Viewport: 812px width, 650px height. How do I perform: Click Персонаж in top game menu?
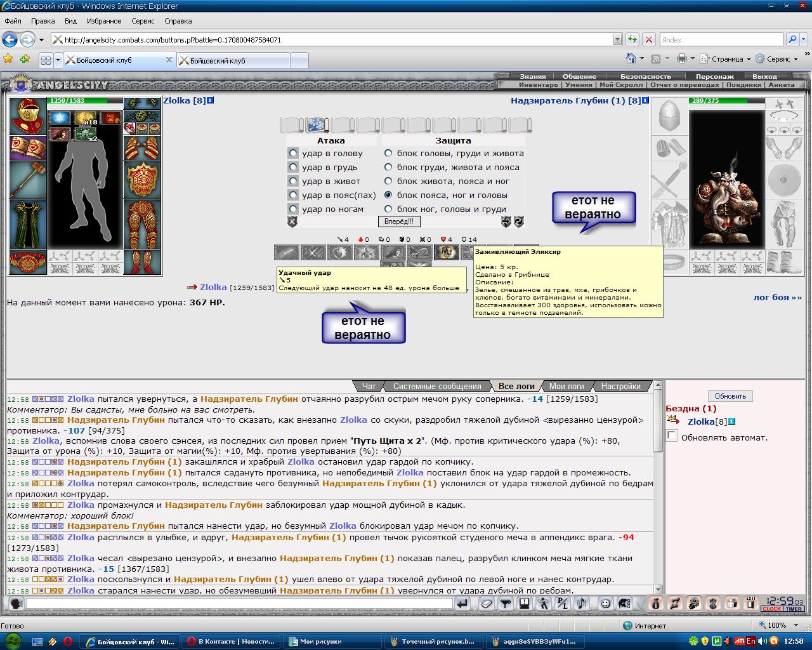pyautogui.click(x=714, y=76)
